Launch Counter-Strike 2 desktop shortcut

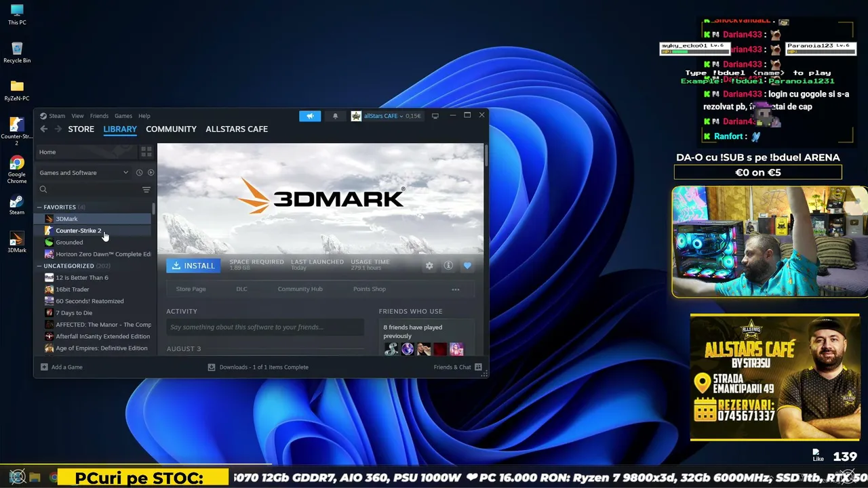17,131
